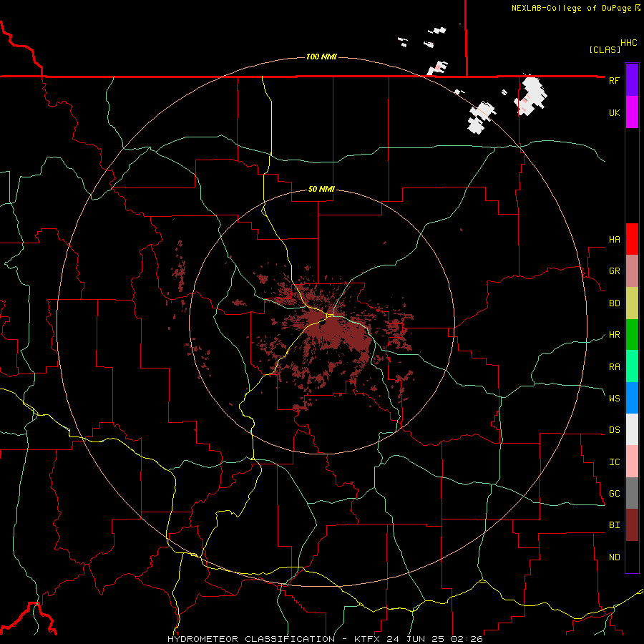Viewport: 644px width, 644px height.
Task: Click the 'HHC' product label
Action: pyautogui.click(x=629, y=43)
